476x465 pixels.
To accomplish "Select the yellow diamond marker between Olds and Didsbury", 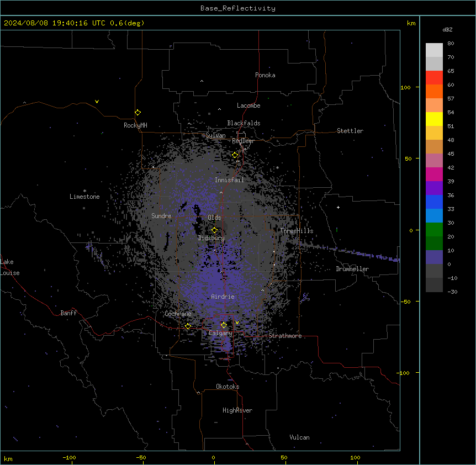I will (214, 230).
